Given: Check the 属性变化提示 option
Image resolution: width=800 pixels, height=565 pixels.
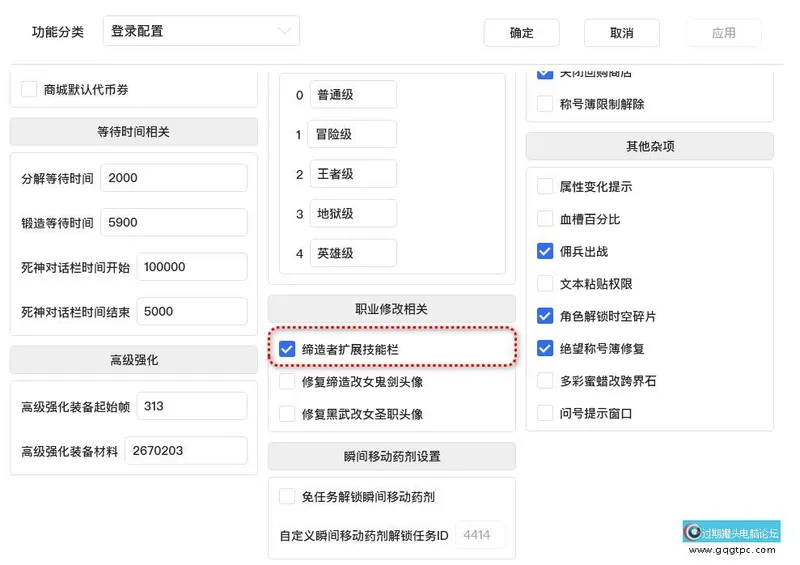Looking at the screenshot, I should (x=545, y=187).
